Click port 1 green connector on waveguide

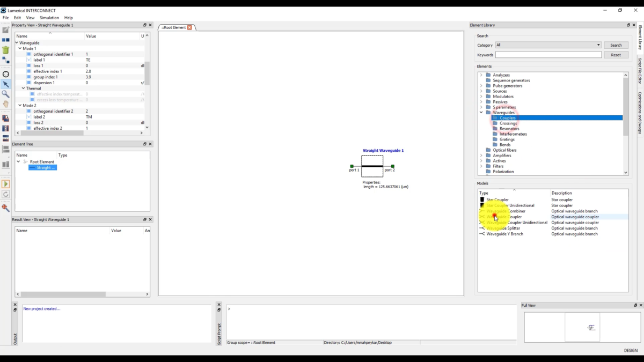(352, 166)
